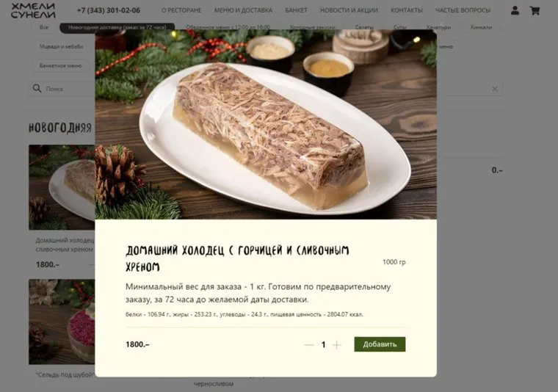Click the search magnifier icon
558x392 pixels.
[x=37, y=88]
